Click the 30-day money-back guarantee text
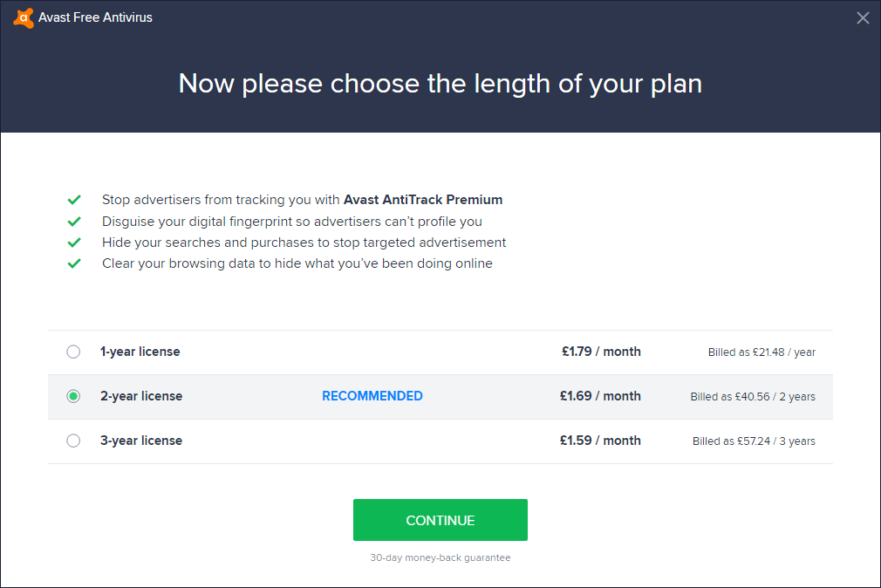Screen dimensions: 881x588 (x=440, y=557)
